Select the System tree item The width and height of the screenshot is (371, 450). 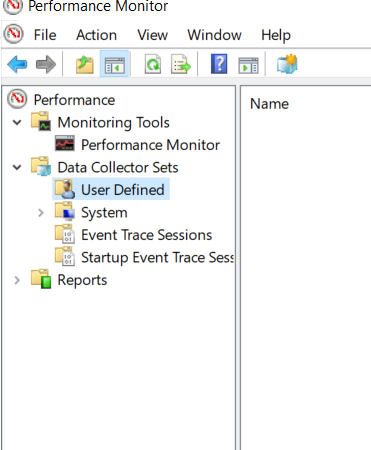click(x=104, y=213)
